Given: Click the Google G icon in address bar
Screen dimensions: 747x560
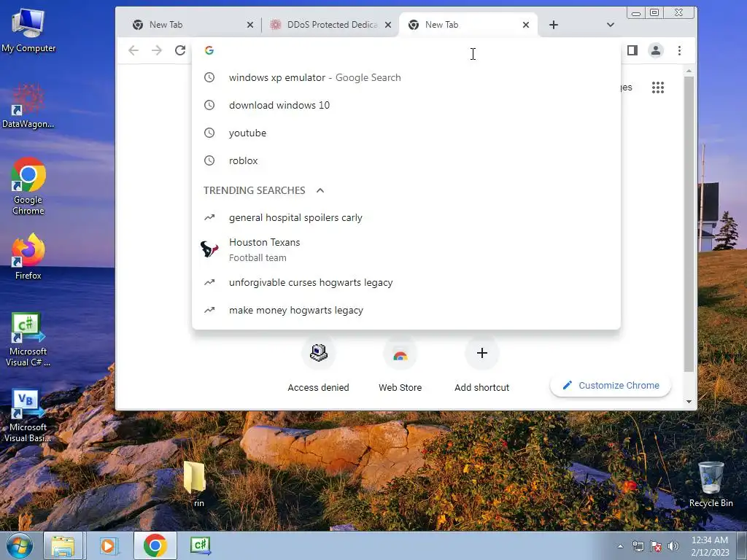Looking at the screenshot, I should pyautogui.click(x=209, y=50).
